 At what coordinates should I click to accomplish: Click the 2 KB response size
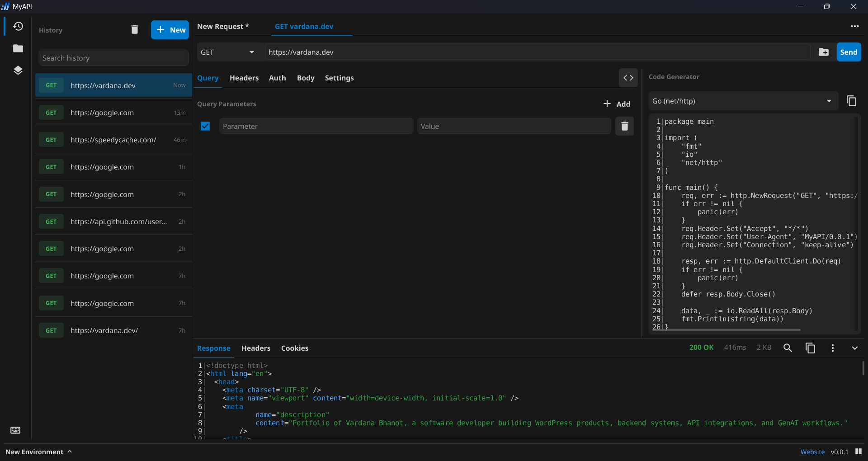coord(764,347)
